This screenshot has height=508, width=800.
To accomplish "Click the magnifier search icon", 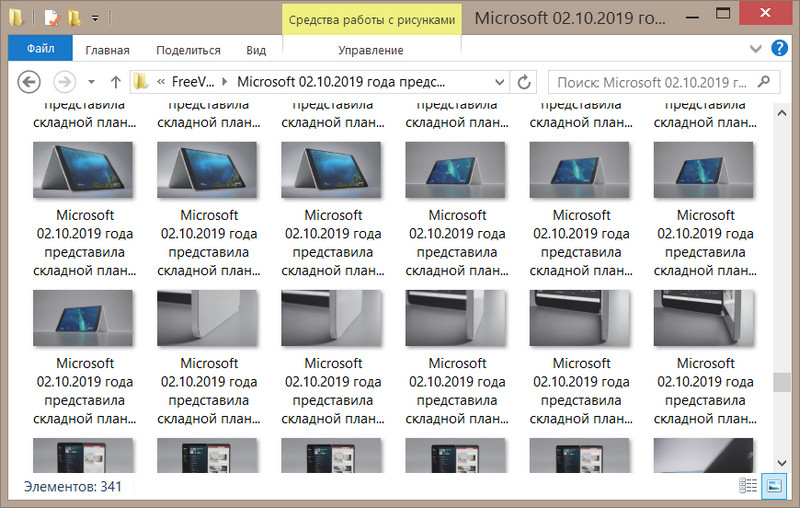I will point(764,82).
